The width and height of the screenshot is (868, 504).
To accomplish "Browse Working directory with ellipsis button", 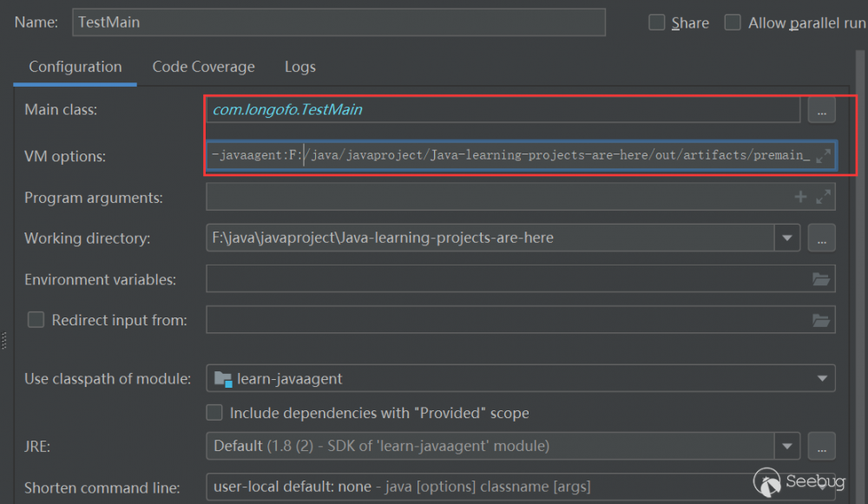I will pyautogui.click(x=821, y=237).
